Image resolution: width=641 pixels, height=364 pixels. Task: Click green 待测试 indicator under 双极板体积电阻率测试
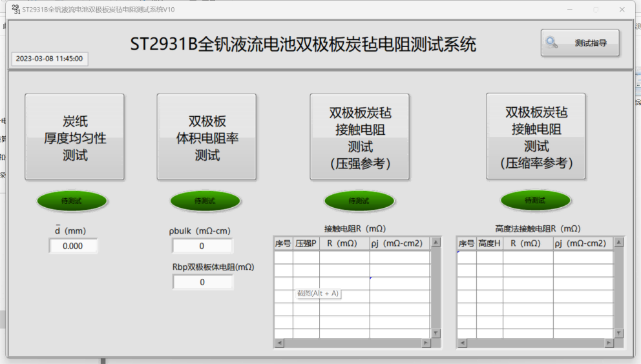[205, 201]
